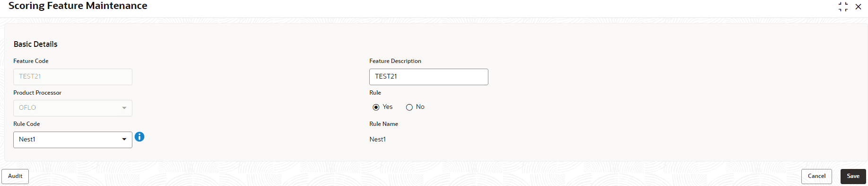Save the scoring feature
868x186 pixels.
click(x=853, y=176)
